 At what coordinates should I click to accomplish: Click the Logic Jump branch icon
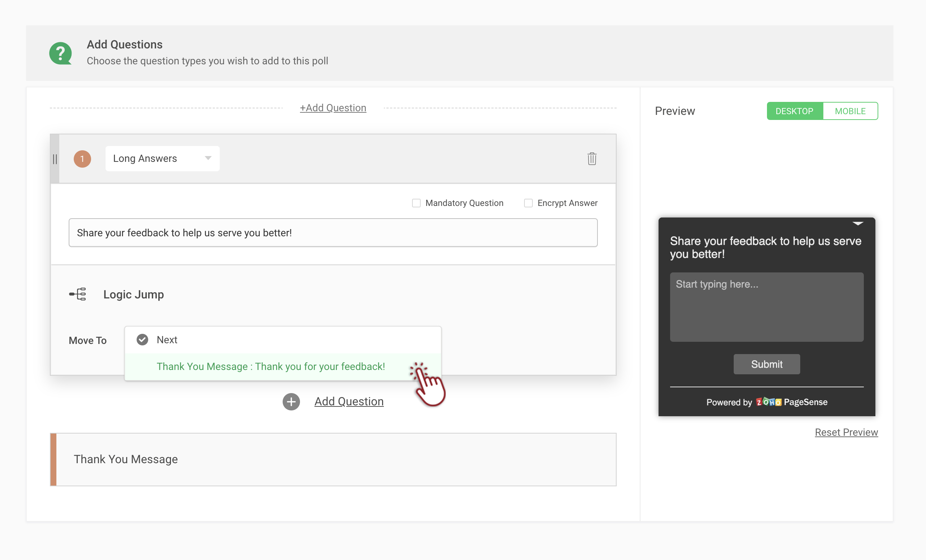[78, 294]
